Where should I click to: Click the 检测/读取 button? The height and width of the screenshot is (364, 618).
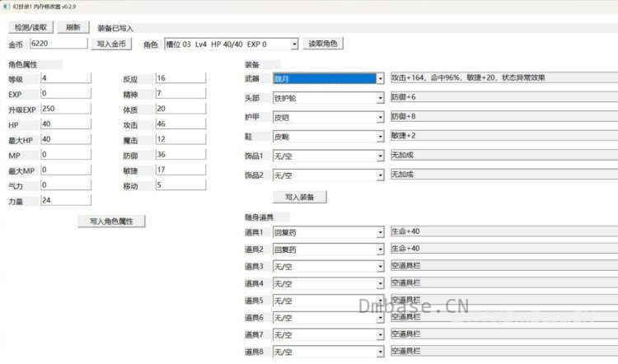(x=30, y=27)
